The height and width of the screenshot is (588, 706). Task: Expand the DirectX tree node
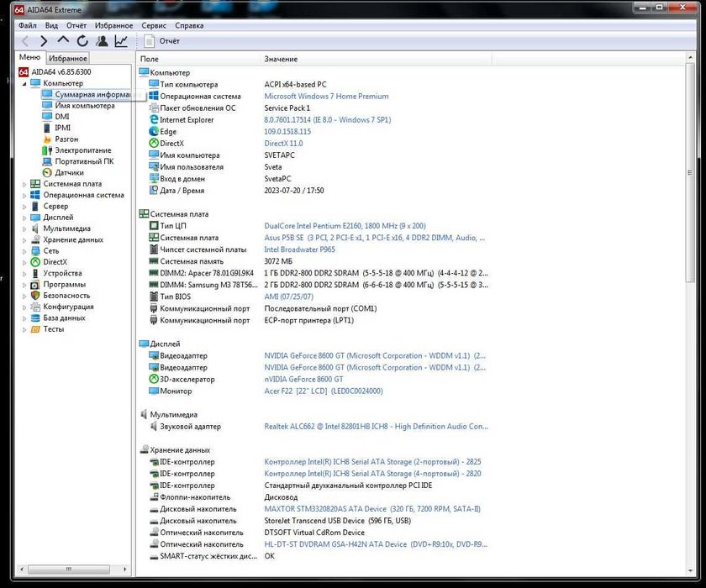(x=24, y=262)
